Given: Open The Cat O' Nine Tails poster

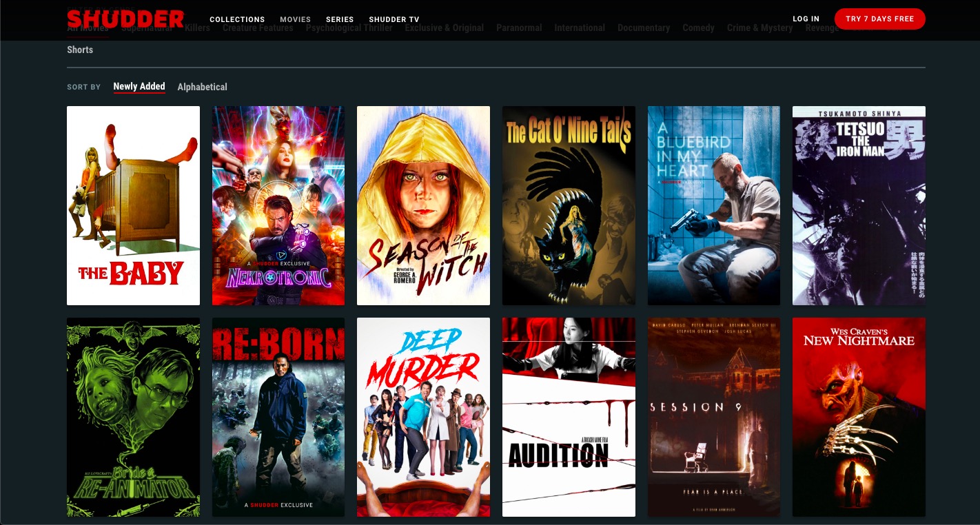Looking at the screenshot, I should click(x=569, y=205).
